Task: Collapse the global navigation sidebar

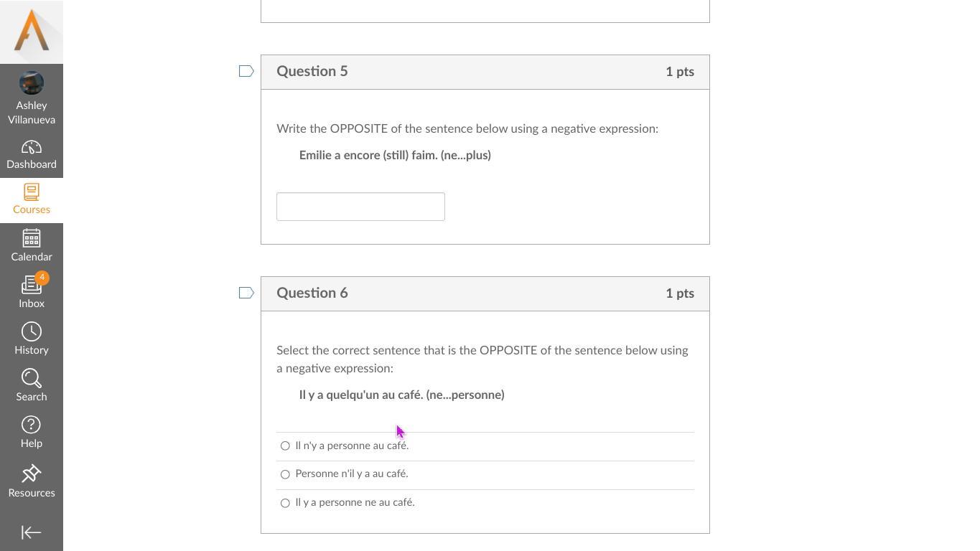Action: tap(32, 532)
